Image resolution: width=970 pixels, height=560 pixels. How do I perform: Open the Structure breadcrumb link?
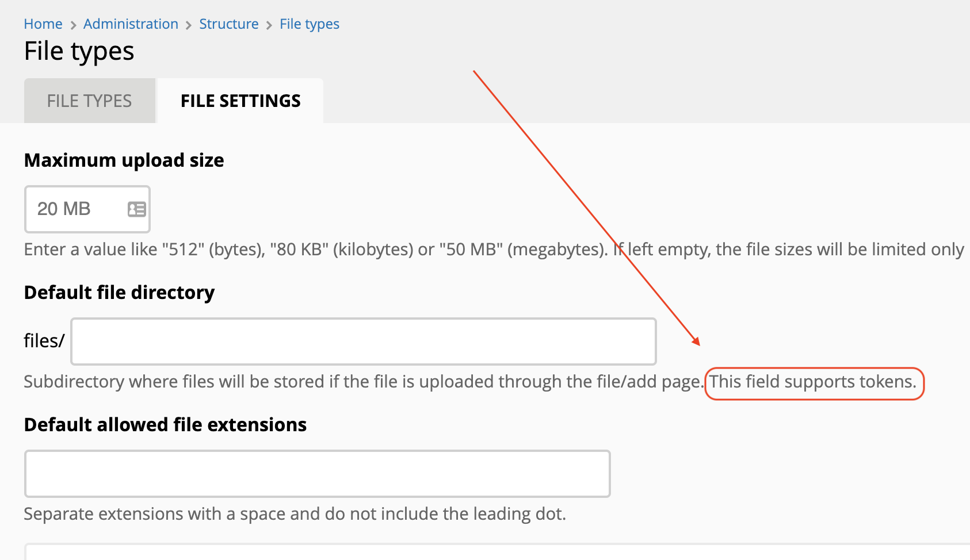coord(228,24)
